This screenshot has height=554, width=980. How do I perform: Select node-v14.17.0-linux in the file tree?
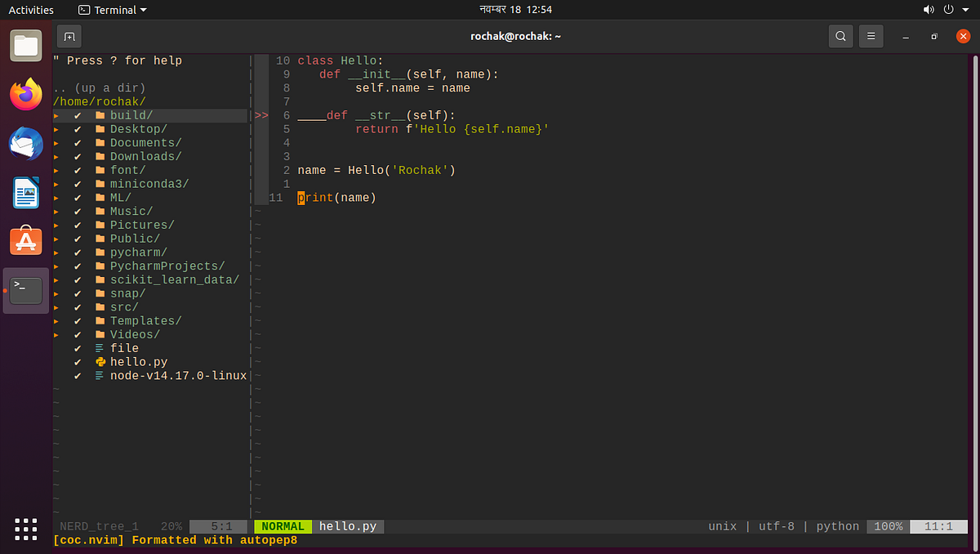[x=178, y=375]
